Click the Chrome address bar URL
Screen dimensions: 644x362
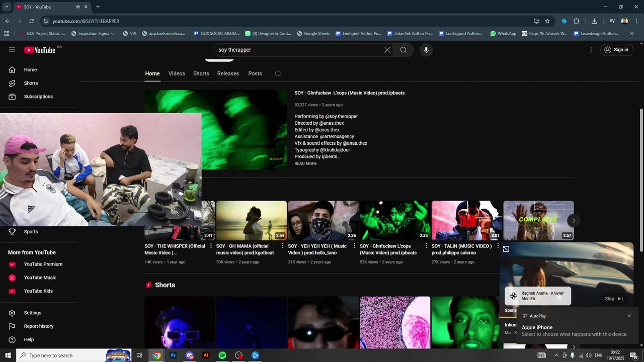[x=86, y=21]
